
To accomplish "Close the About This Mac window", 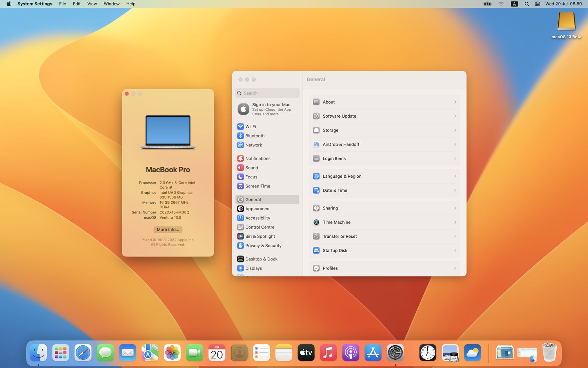I will (127, 94).
